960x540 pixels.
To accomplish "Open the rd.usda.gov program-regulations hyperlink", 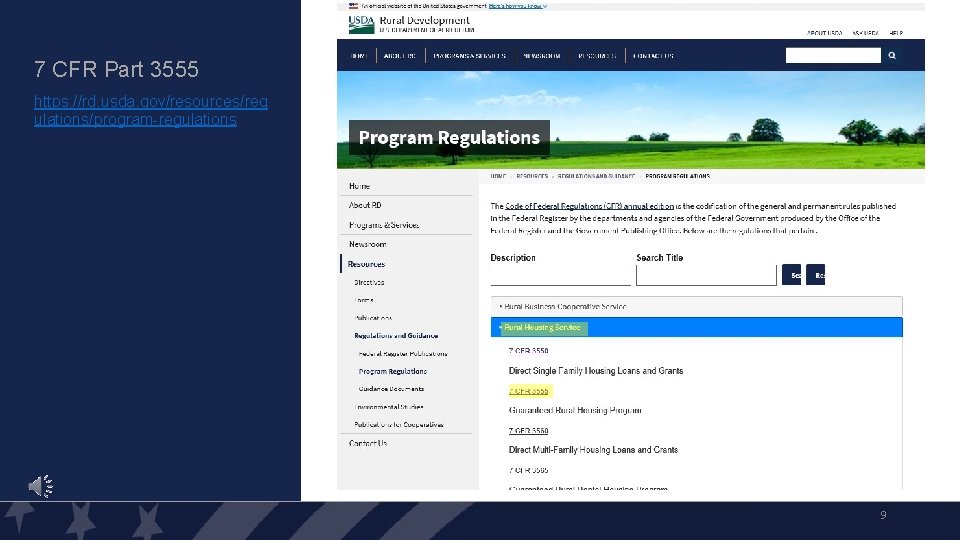I will [151, 110].
